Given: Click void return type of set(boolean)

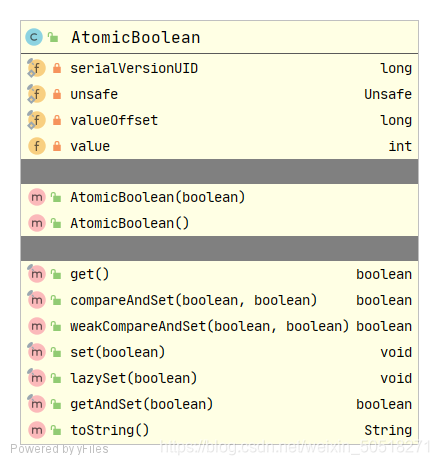Looking at the screenshot, I should pyautogui.click(x=396, y=352).
